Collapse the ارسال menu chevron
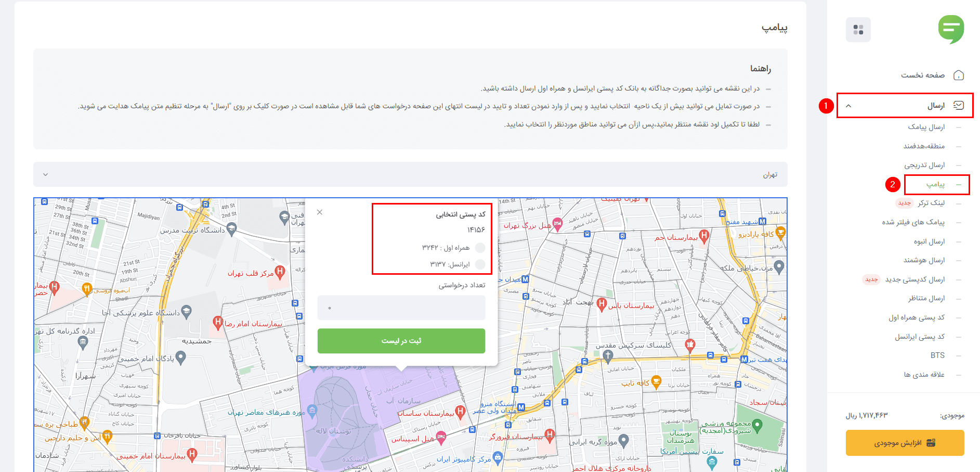Image resolution: width=980 pixels, height=472 pixels. point(848,106)
